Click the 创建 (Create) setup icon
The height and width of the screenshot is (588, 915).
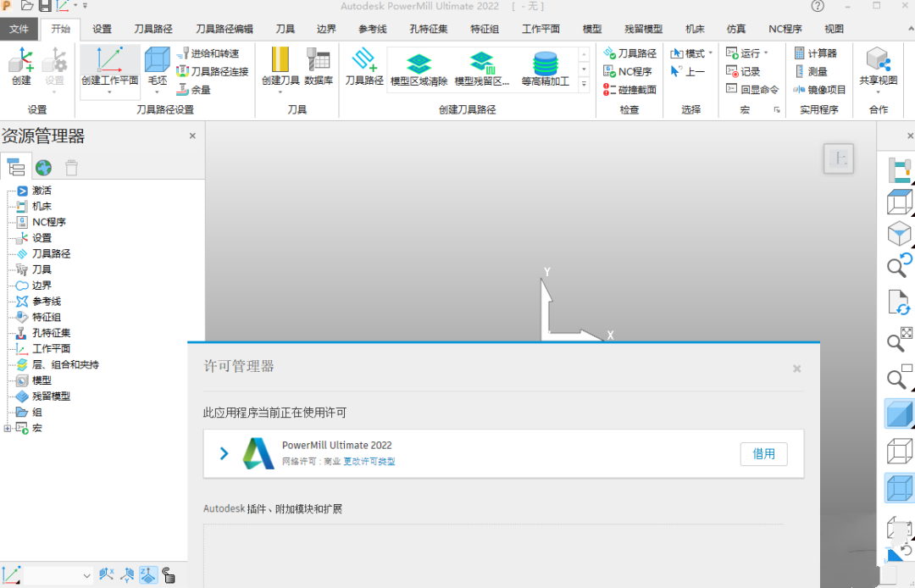21,67
